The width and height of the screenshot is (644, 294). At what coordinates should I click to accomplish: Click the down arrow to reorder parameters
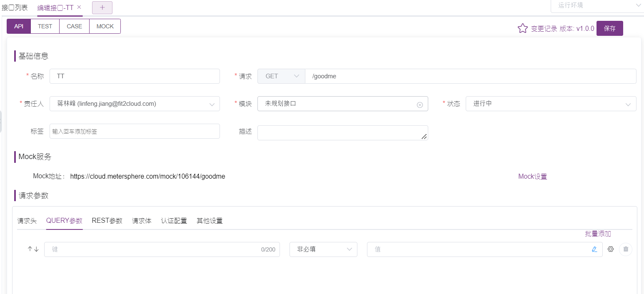pos(35,249)
